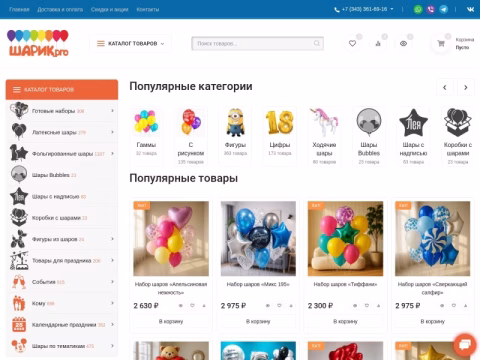The image size is (480, 360).
Task: Open Набор шаров «Апельсиновая нежность» title
Action: tap(171, 288)
